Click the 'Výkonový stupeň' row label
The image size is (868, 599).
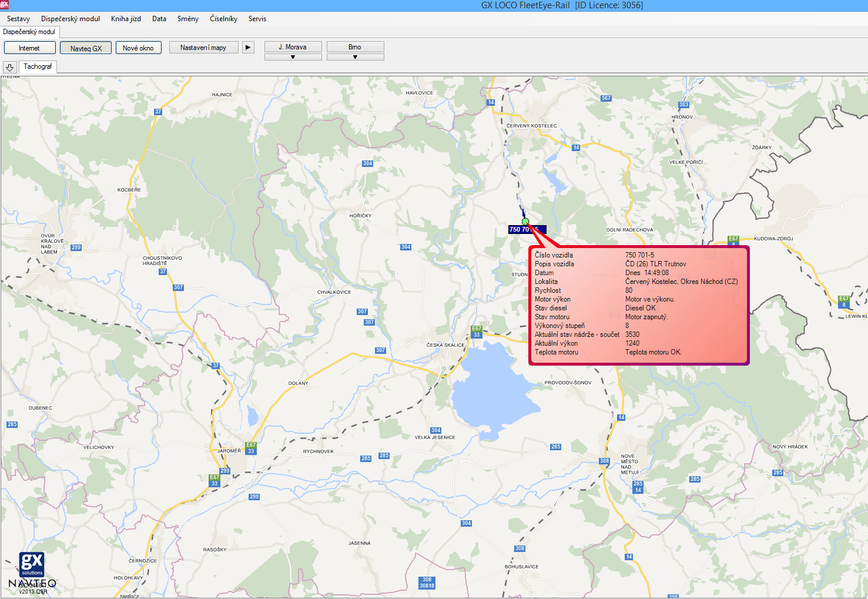point(559,326)
